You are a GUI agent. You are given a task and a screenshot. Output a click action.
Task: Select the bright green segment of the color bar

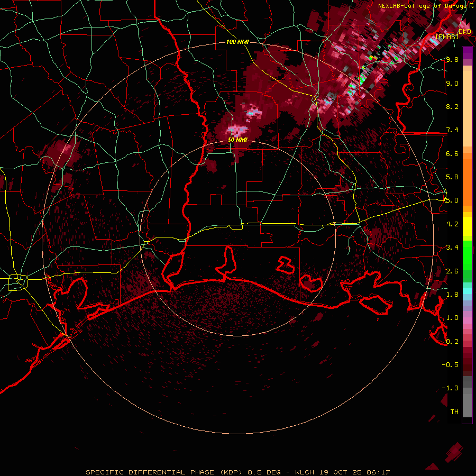[467, 255]
